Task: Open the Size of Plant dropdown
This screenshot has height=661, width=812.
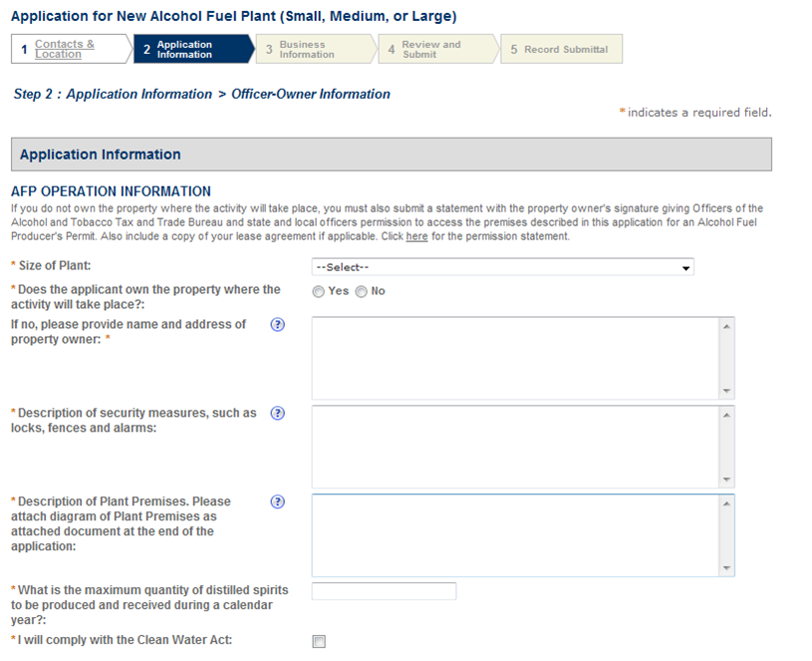Action: [x=502, y=267]
